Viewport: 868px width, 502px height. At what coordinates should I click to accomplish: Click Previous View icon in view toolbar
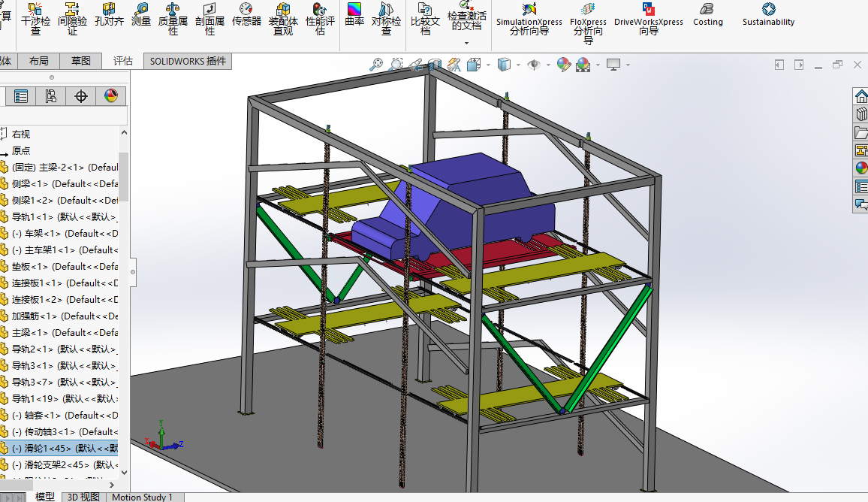tap(416, 65)
